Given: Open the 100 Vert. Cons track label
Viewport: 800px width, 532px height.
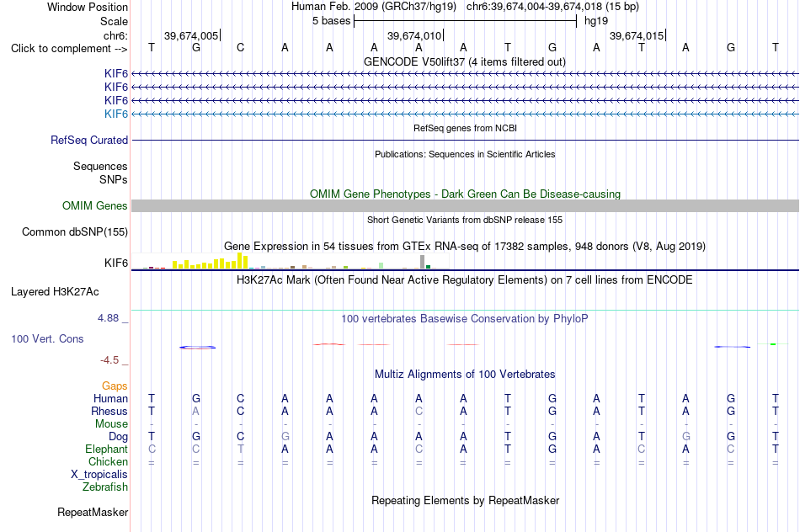Looking at the screenshot, I should pyautogui.click(x=47, y=338).
